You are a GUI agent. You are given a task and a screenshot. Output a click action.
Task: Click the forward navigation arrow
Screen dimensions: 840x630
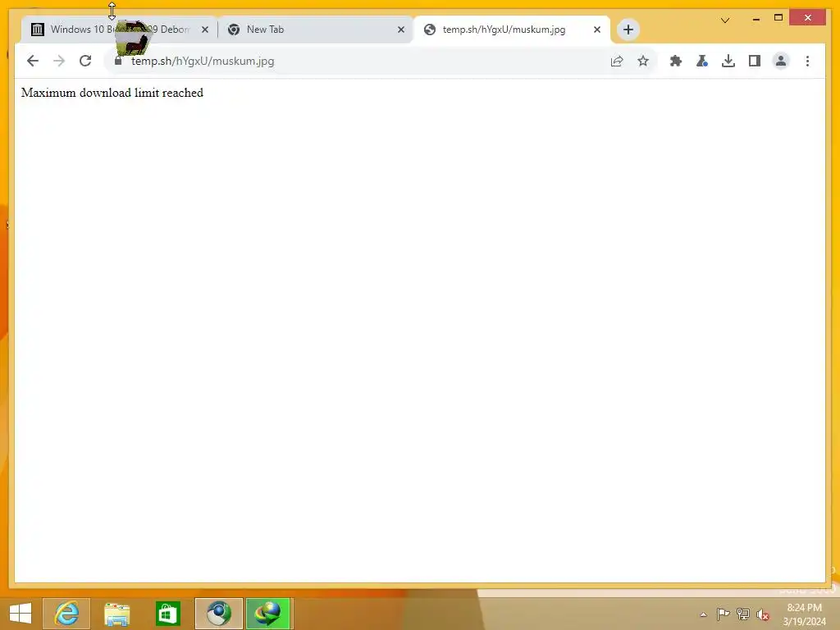59,61
